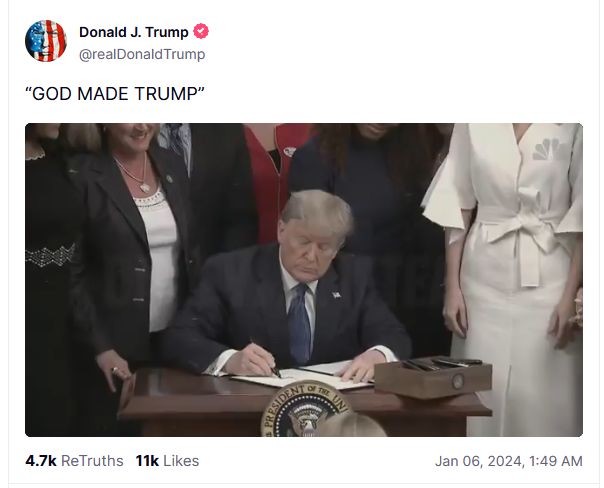This screenshot has width=604, height=488.
Task: Open the @realDonaldTrump handle link
Action: pos(142,54)
